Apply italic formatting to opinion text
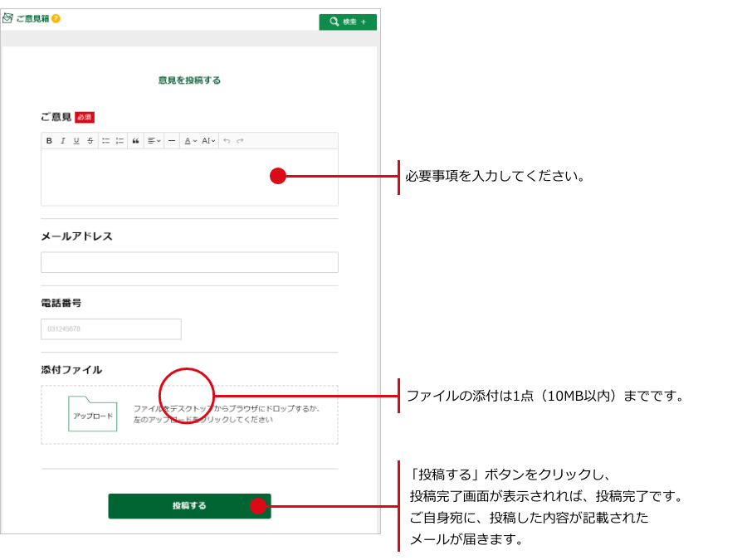 [x=62, y=141]
